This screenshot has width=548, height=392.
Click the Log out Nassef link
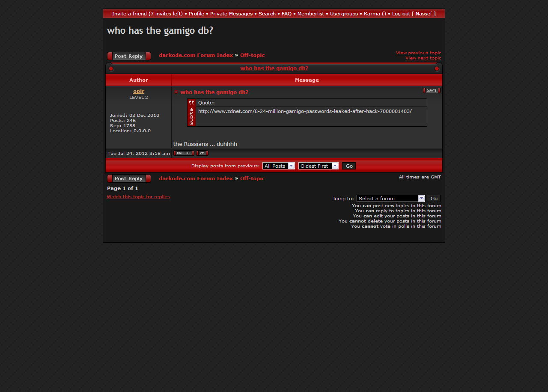[414, 14]
